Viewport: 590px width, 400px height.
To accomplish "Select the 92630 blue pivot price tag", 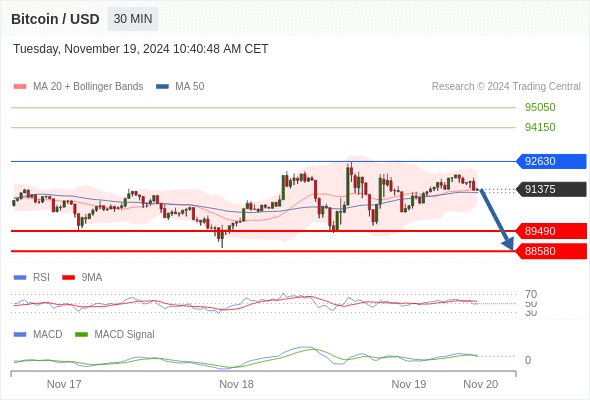I will pyautogui.click(x=551, y=161).
